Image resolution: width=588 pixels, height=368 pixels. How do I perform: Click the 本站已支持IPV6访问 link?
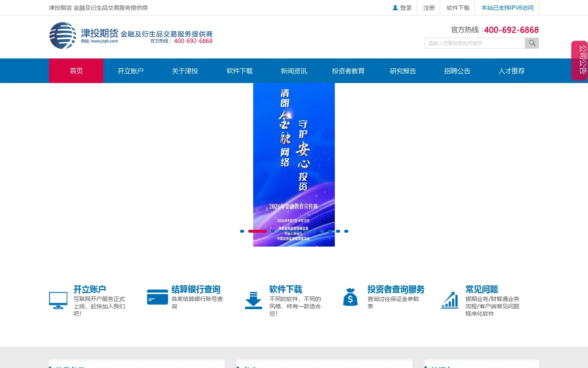tap(508, 8)
